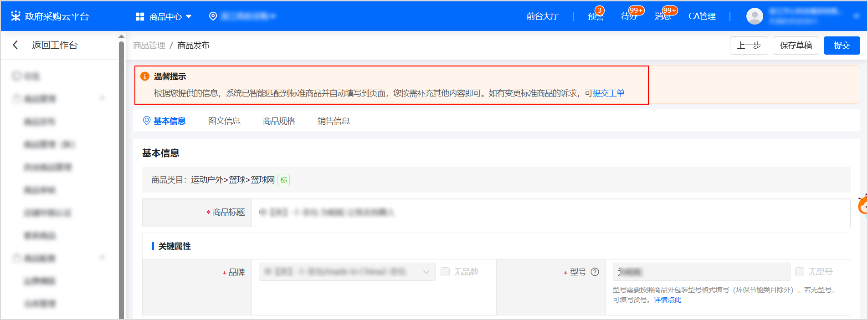The image size is (868, 320).
Task: Click the green 标 badge after 篮球网
Action: coord(283,180)
